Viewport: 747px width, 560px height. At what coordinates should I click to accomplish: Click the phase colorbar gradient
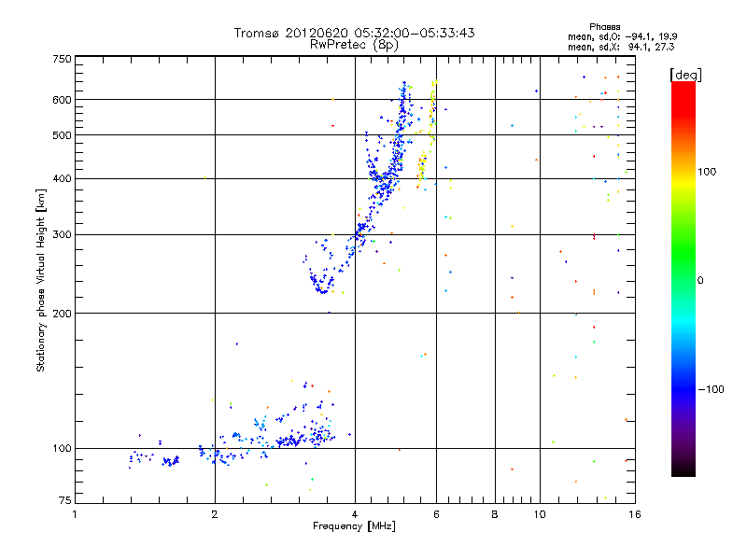click(684, 279)
